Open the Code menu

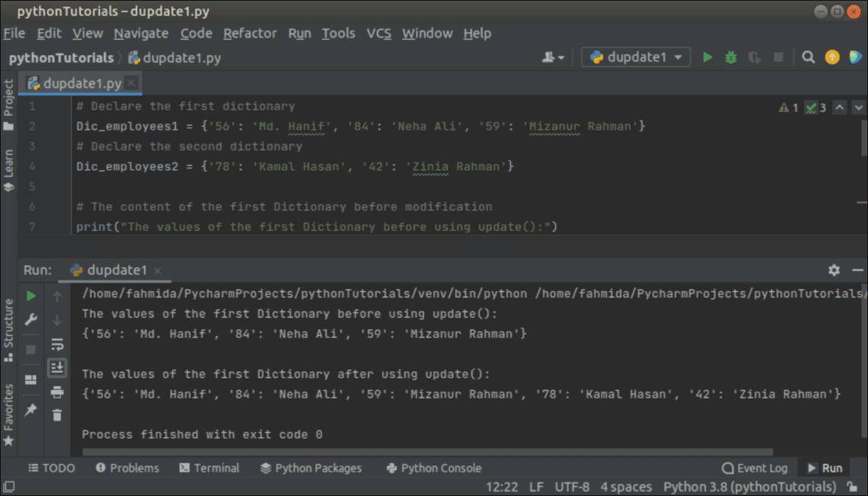click(196, 34)
